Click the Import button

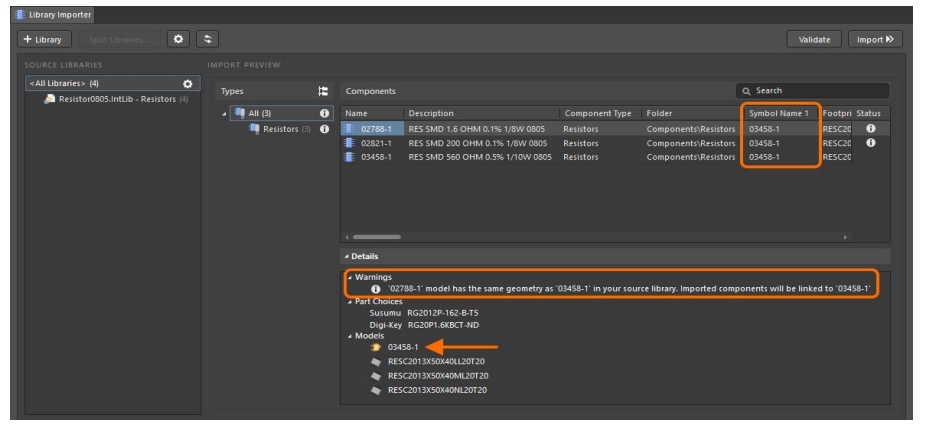(x=875, y=40)
